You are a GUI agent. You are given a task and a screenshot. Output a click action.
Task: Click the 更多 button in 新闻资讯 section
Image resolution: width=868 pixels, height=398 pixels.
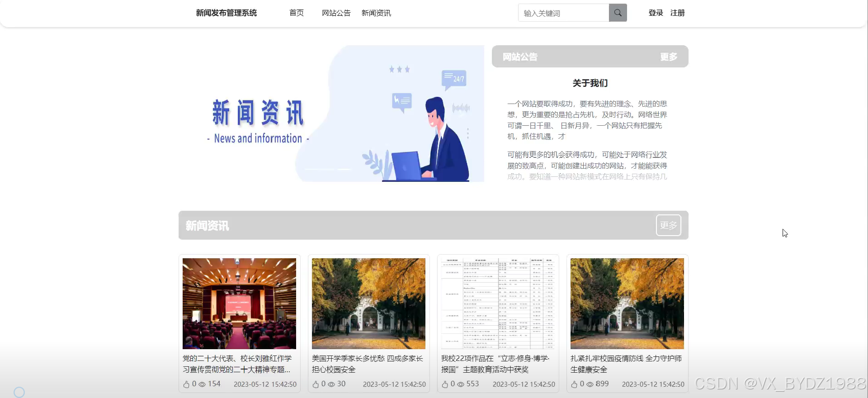[x=668, y=225]
